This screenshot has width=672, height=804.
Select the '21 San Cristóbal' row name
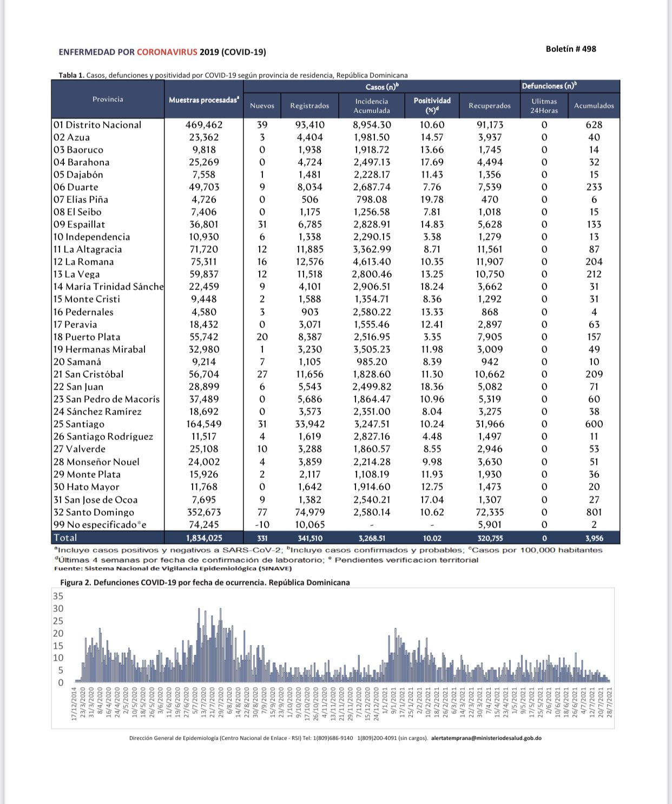point(88,374)
